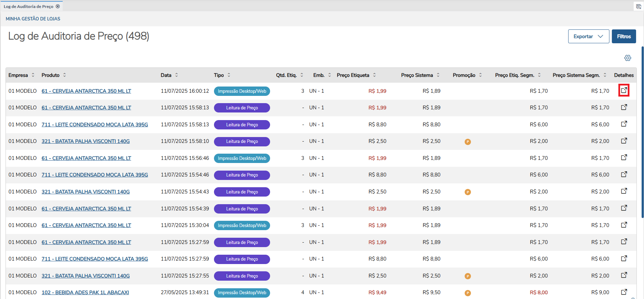
Task: Open details for the Bebida Ades Pak row
Action: pos(624,292)
